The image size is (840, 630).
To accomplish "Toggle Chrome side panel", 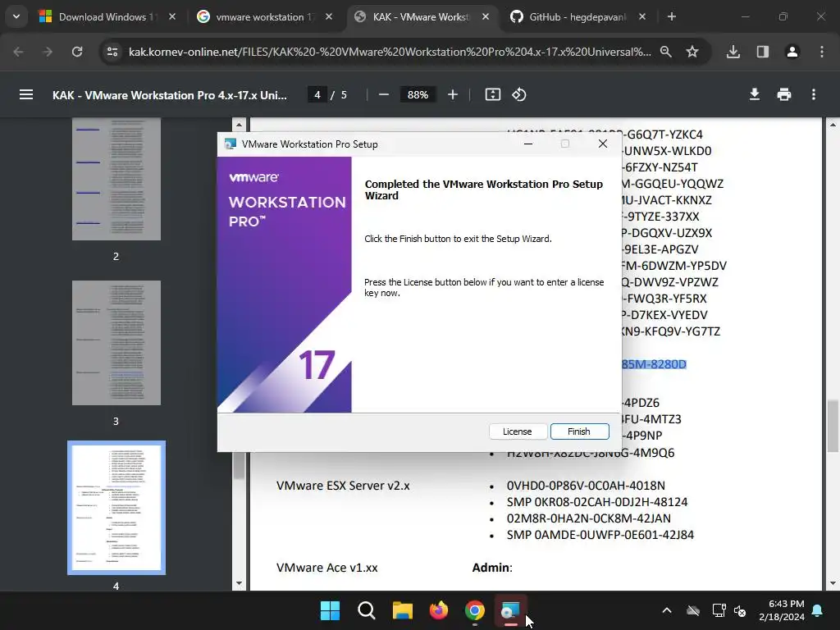I will tap(763, 52).
